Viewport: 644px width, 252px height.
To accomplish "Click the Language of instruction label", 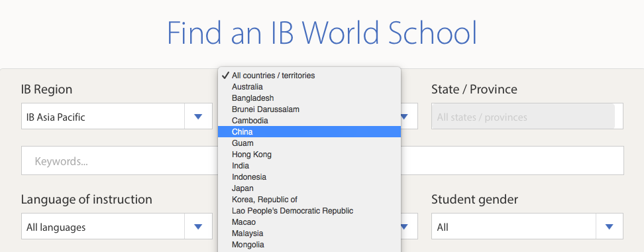I will [x=87, y=200].
